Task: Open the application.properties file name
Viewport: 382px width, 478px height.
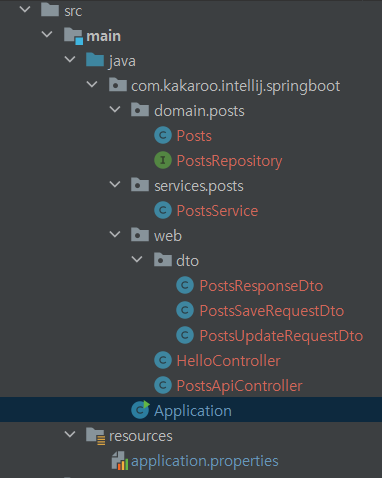Action: click(205, 462)
